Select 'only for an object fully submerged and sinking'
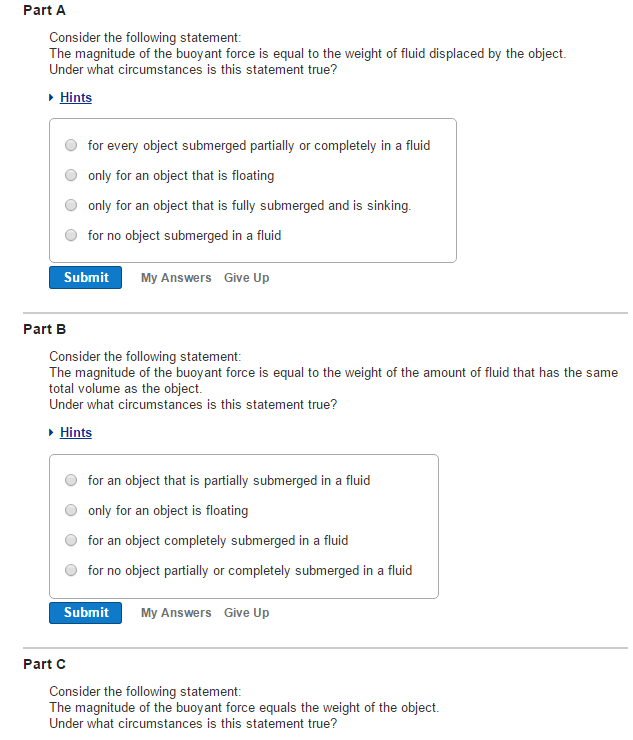This screenshot has height=740, width=633. point(71,205)
